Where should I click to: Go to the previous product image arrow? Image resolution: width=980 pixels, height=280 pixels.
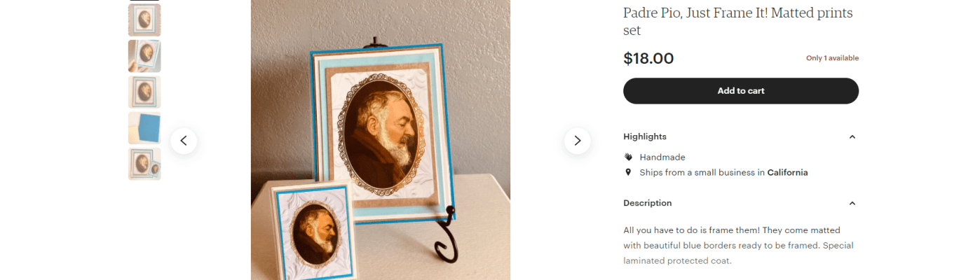click(184, 141)
